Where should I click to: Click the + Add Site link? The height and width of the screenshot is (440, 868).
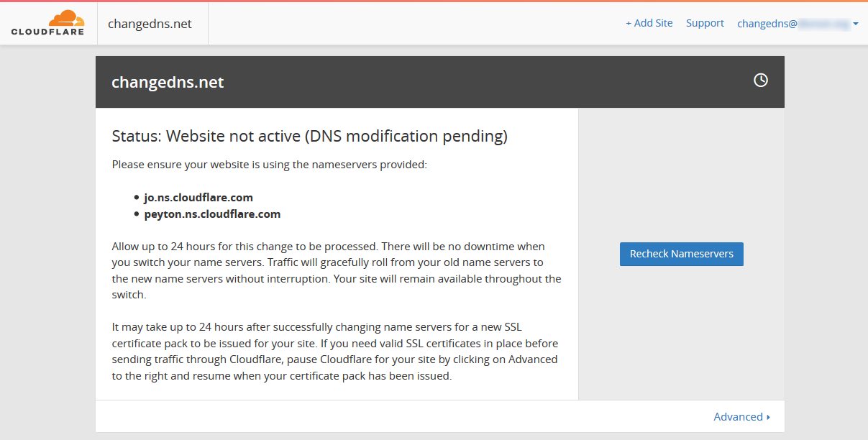click(649, 23)
